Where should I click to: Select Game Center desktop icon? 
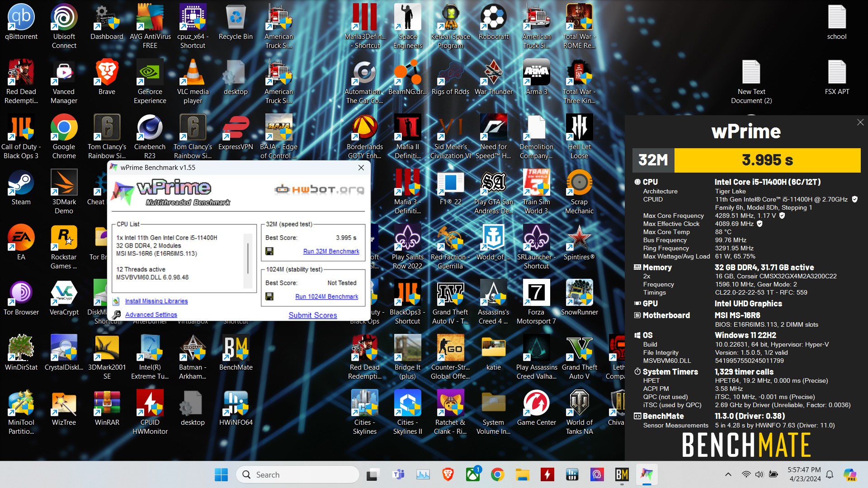coord(536,408)
